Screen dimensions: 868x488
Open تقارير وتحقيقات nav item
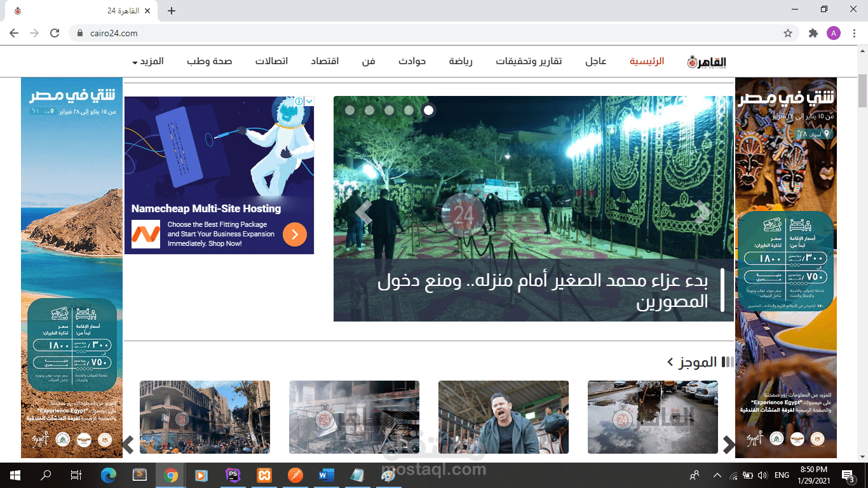click(529, 62)
